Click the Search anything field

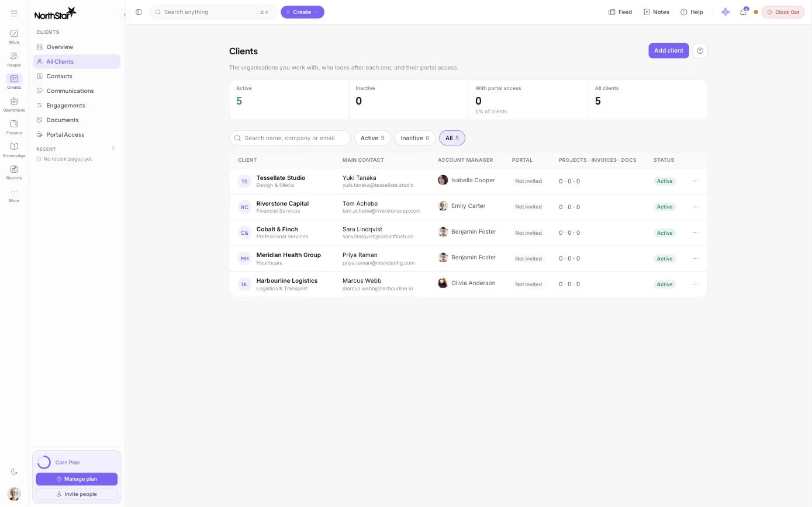coord(213,12)
